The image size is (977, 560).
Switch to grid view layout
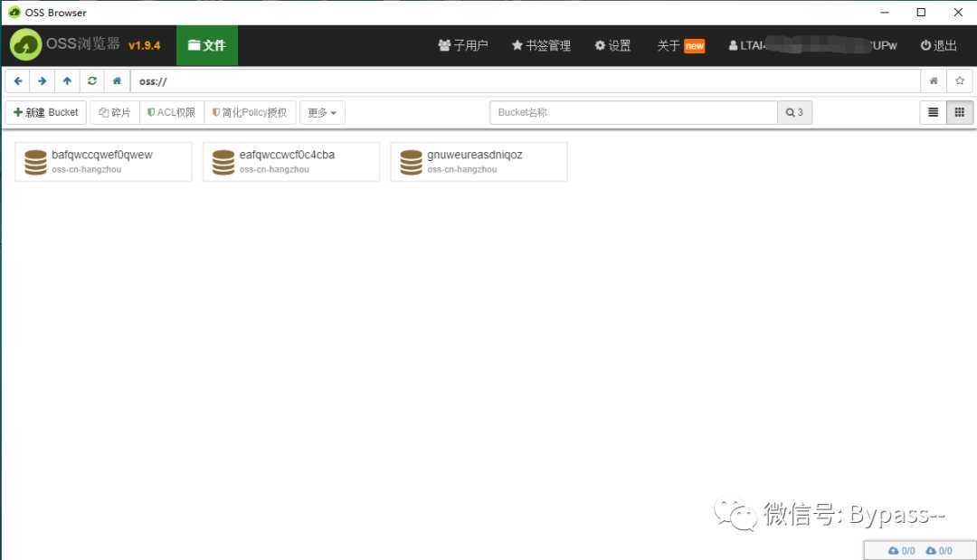(x=960, y=112)
